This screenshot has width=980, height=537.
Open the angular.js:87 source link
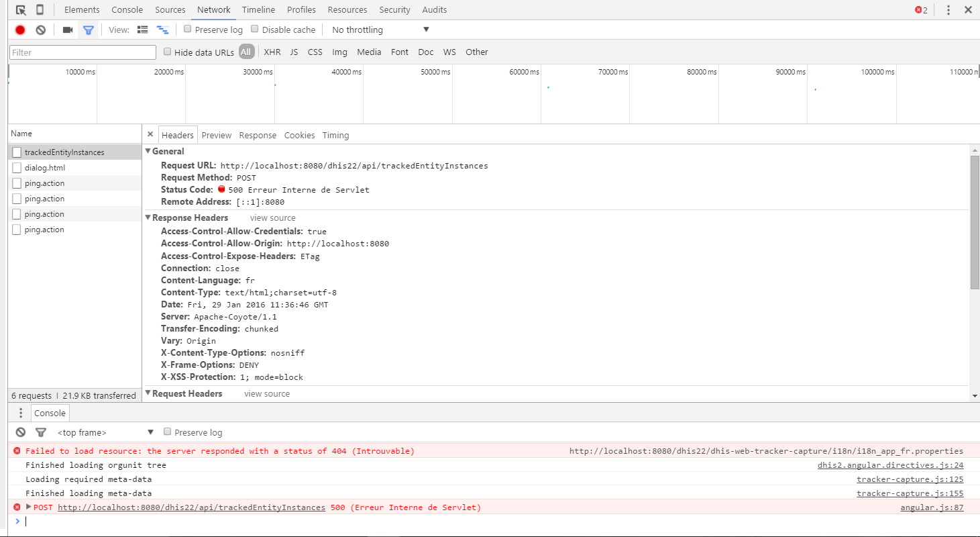(932, 507)
